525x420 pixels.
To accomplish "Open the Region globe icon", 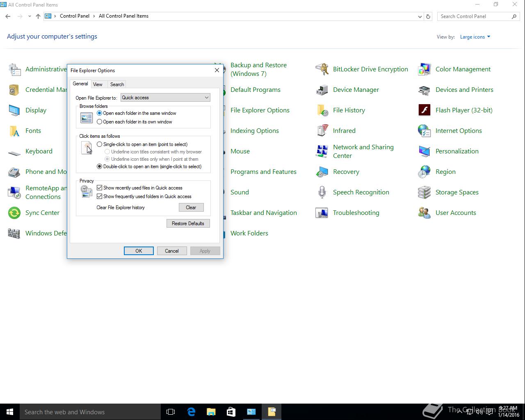I will point(425,172).
